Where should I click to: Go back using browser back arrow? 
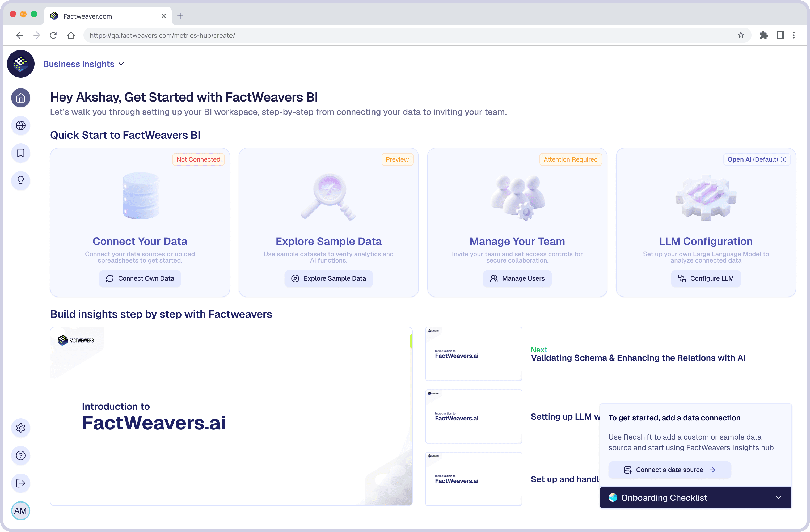point(20,35)
